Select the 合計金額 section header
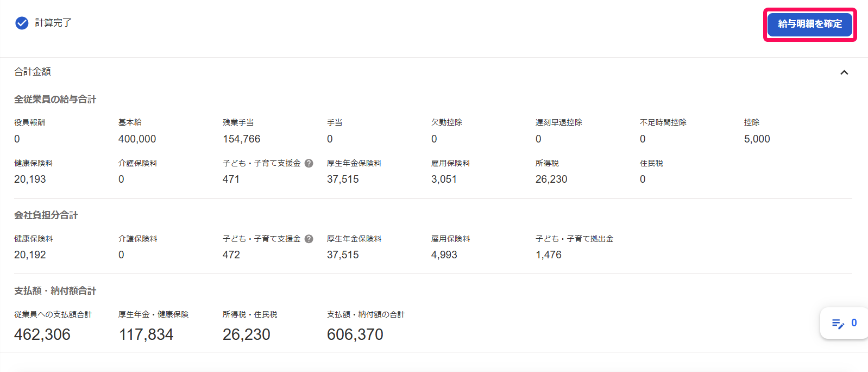The height and width of the screenshot is (372, 868). coord(33,72)
